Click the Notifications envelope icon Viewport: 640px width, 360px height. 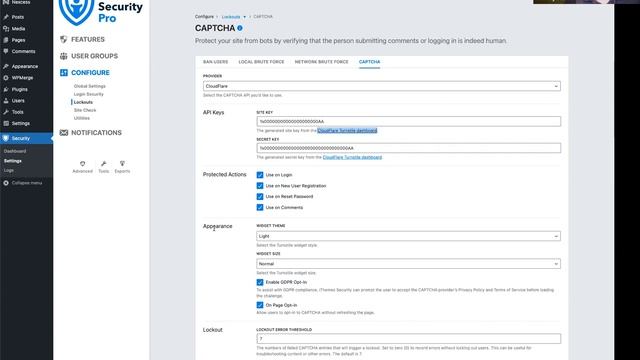click(x=63, y=133)
